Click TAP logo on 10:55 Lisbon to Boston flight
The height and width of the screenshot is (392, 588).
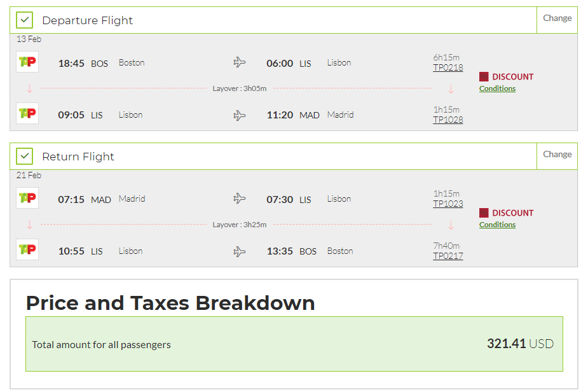point(27,250)
